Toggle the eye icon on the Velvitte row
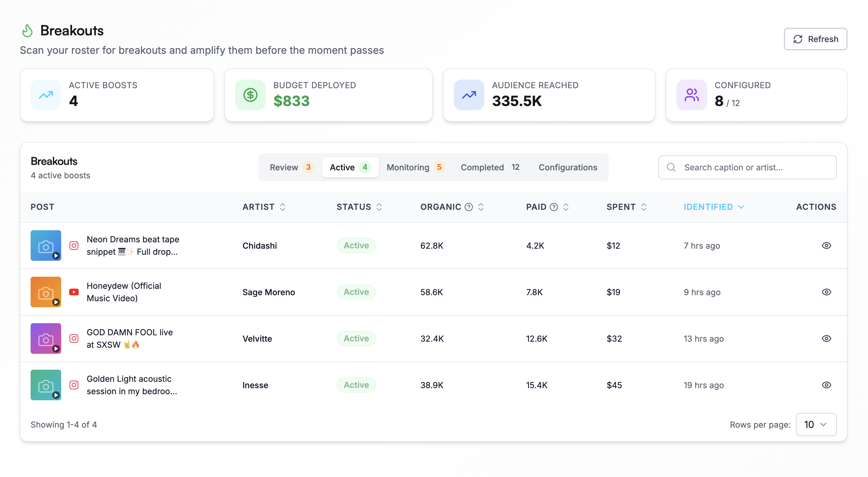This screenshot has width=868, height=477. tap(827, 338)
